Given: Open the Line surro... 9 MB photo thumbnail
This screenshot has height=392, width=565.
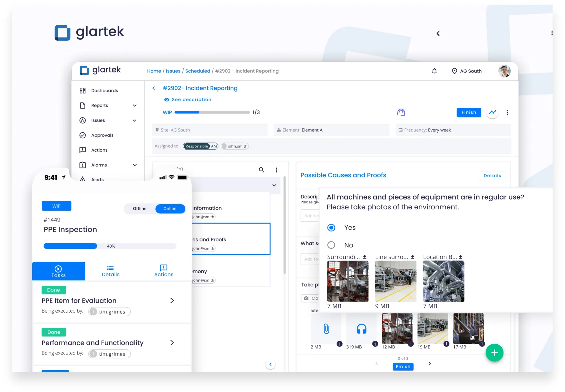Looking at the screenshot, I should point(396,281).
